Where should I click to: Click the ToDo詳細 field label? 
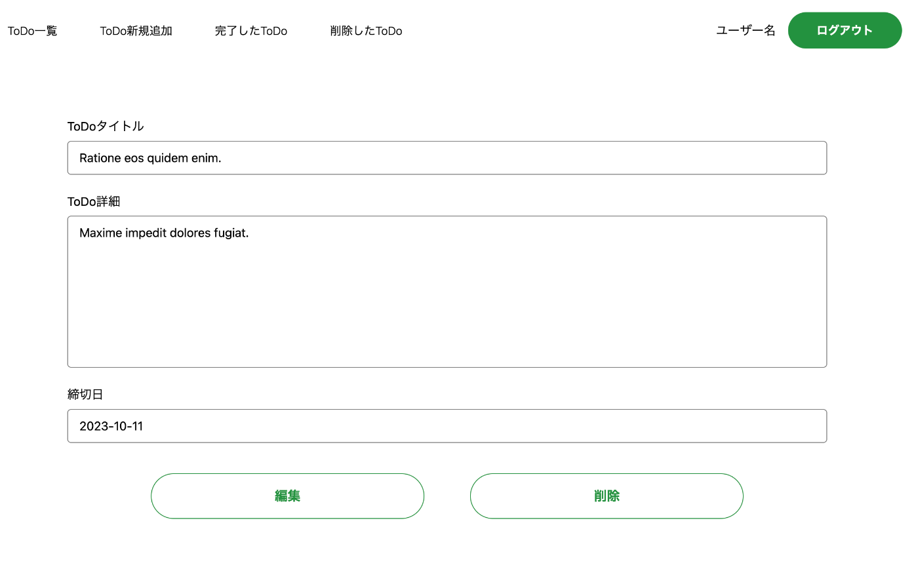click(94, 201)
